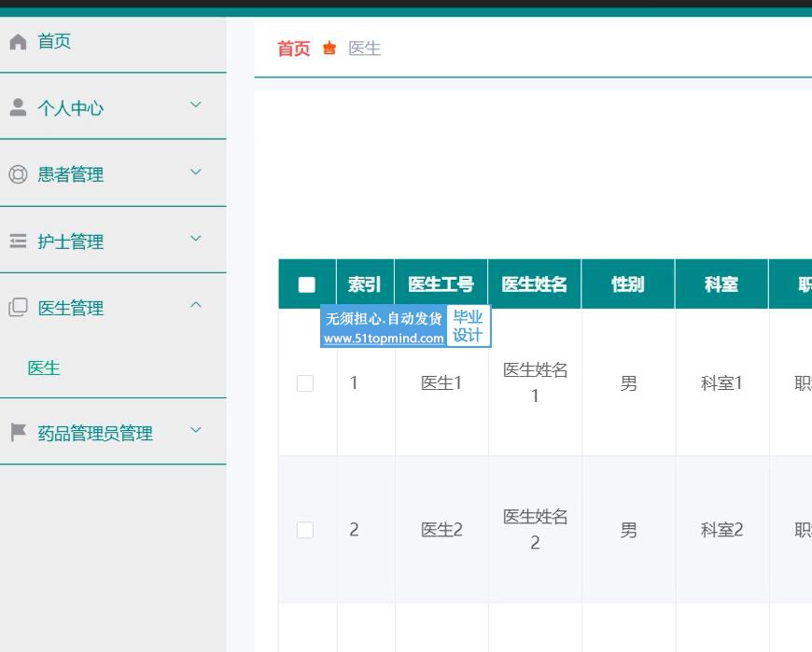Click the list icon for 护士管理
This screenshot has height=652, width=812.
coord(18,241)
